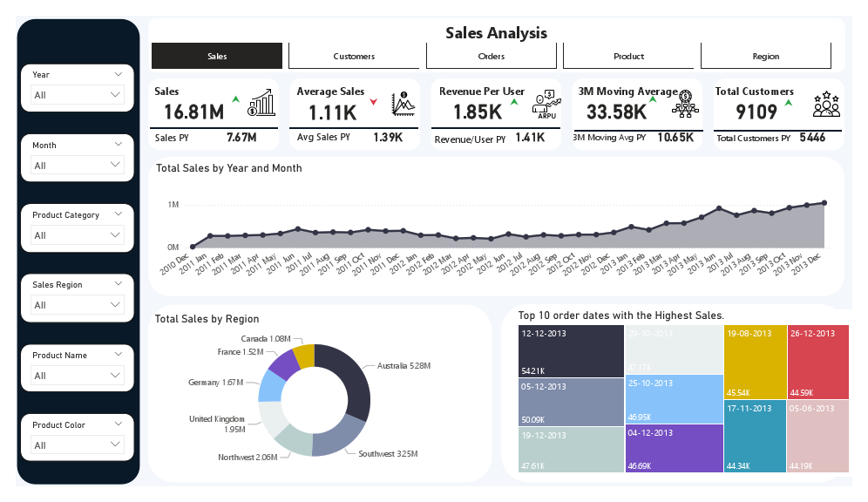Click the ARPU icon on Revenue Per User card
The width and height of the screenshot is (868, 502).
click(546, 102)
